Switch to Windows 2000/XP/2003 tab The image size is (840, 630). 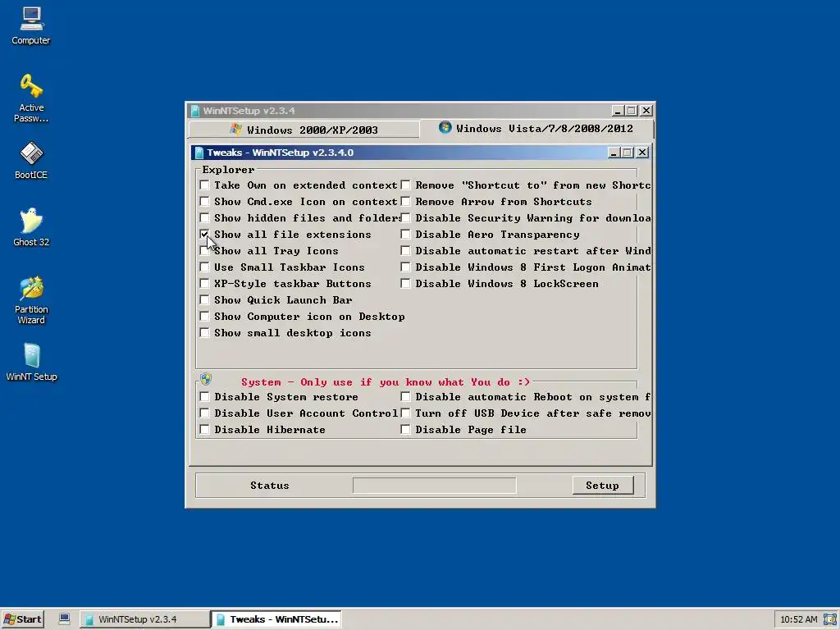[x=304, y=130]
